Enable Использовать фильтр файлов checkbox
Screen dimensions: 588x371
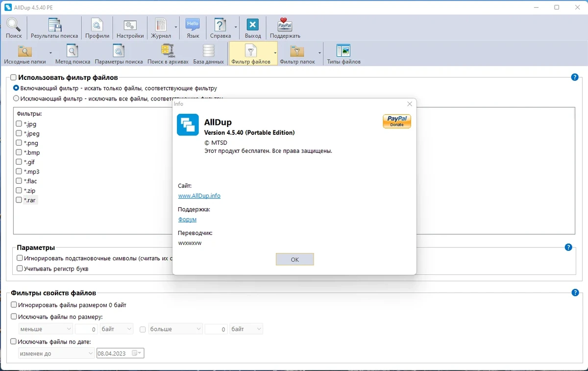click(13, 77)
